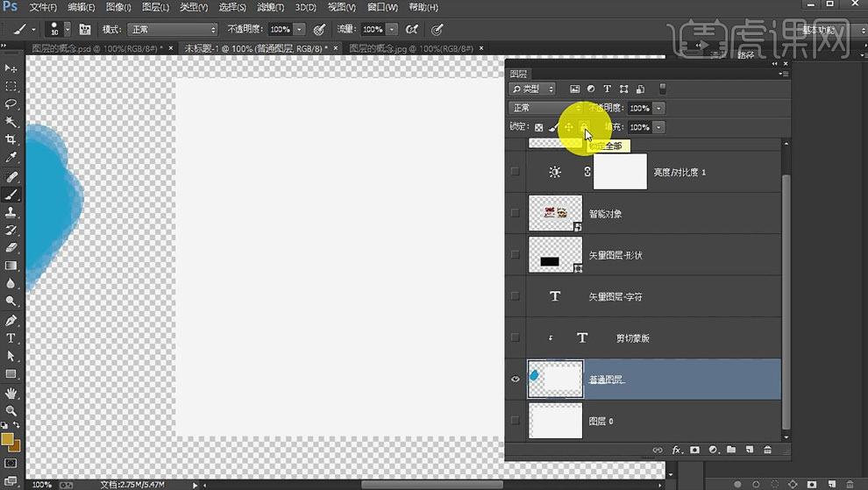Select the Dodge tool
This screenshot has width=868, height=490.
coord(11,302)
